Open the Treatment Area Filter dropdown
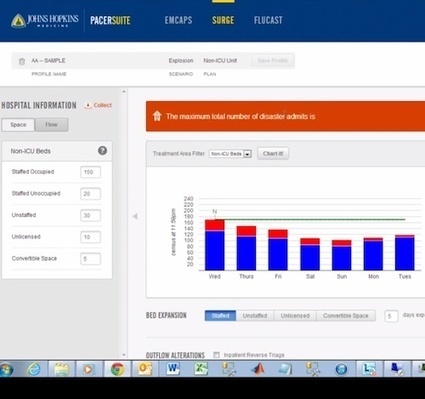The height and width of the screenshot is (399, 425). [230, 154]
